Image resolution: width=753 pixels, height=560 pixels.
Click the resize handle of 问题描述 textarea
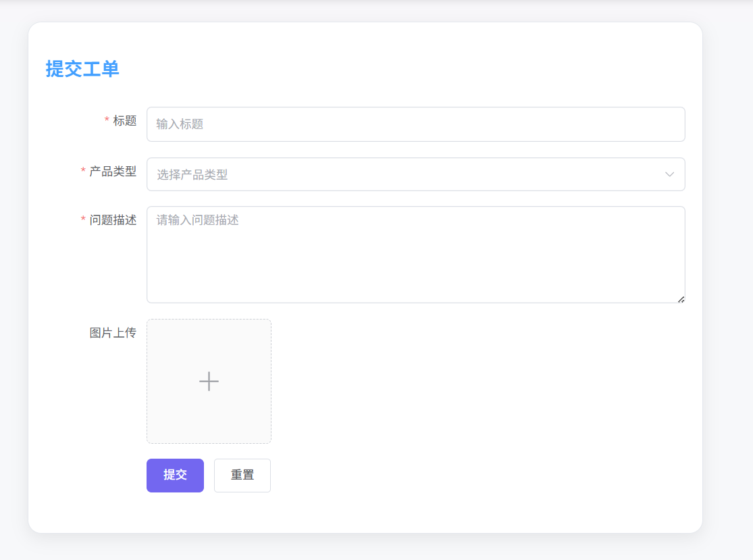(x=681, y=299)
